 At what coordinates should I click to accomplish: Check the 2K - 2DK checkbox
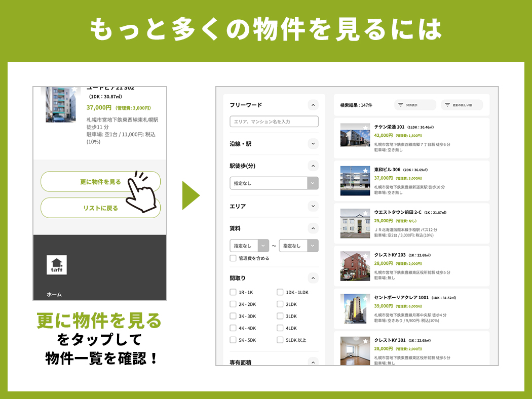[x=233, y=304]
